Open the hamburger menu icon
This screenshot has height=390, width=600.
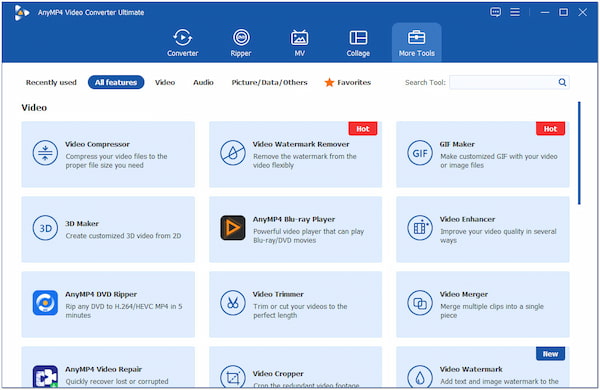pyautogui.click(x=515, y=12)
